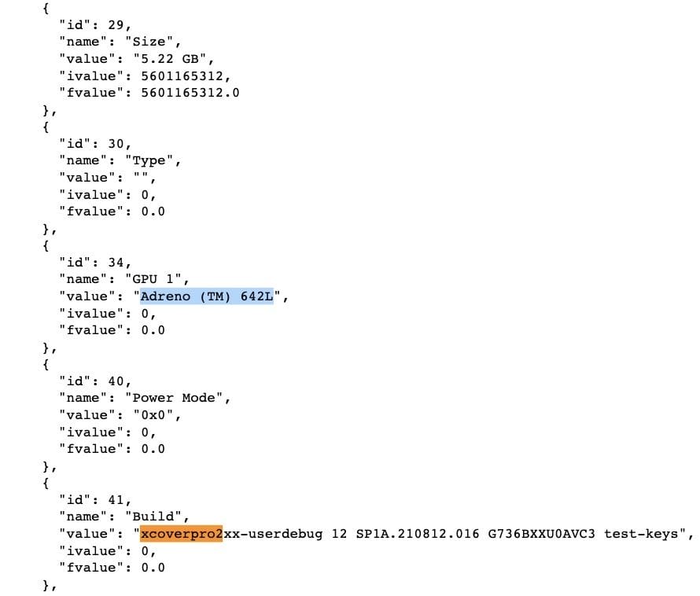This screenshot has width=700, height=596.
Task: Click the blue highlighted text Adreno (TM) 642L
Action: point(207,296)
